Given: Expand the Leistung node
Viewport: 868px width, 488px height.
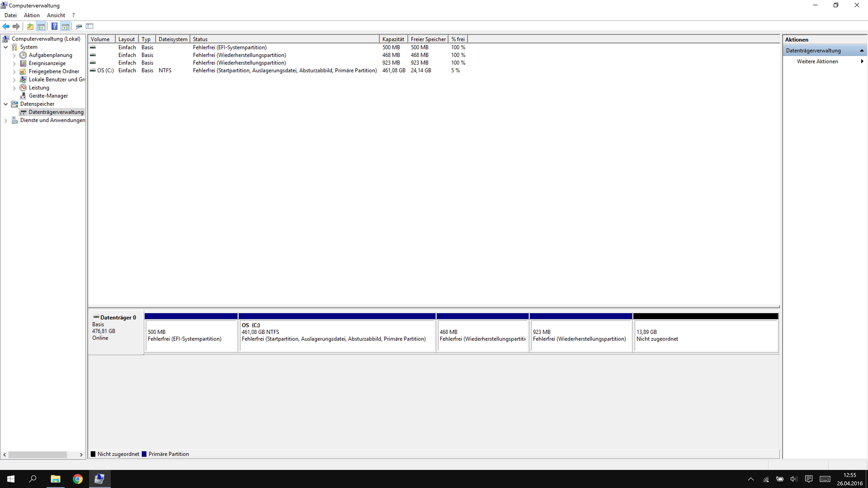Looking at the screenshot, I should [14, 88].
